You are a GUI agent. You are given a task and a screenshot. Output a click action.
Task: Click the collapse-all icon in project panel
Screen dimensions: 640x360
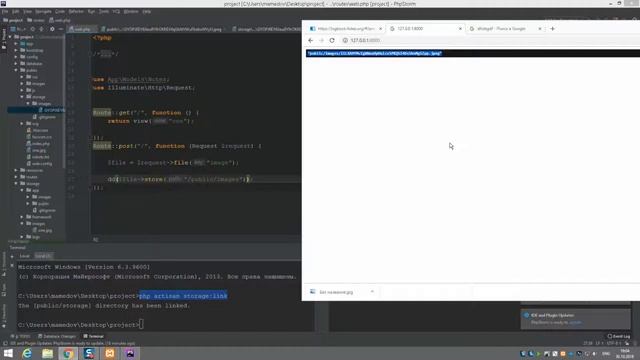(41, 29)
